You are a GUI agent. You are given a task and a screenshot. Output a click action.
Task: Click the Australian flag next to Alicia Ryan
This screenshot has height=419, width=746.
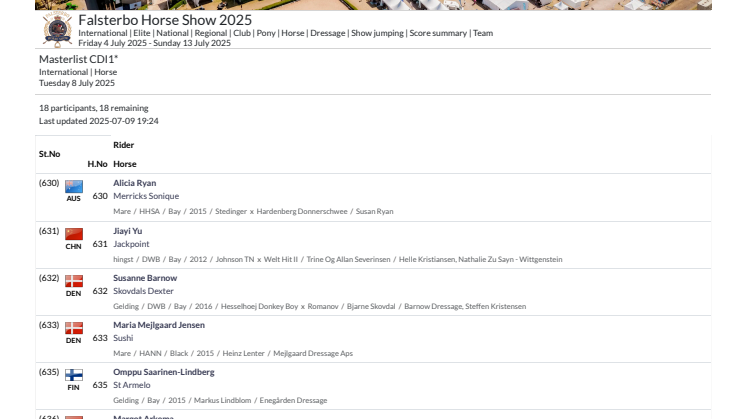(74, 186)
